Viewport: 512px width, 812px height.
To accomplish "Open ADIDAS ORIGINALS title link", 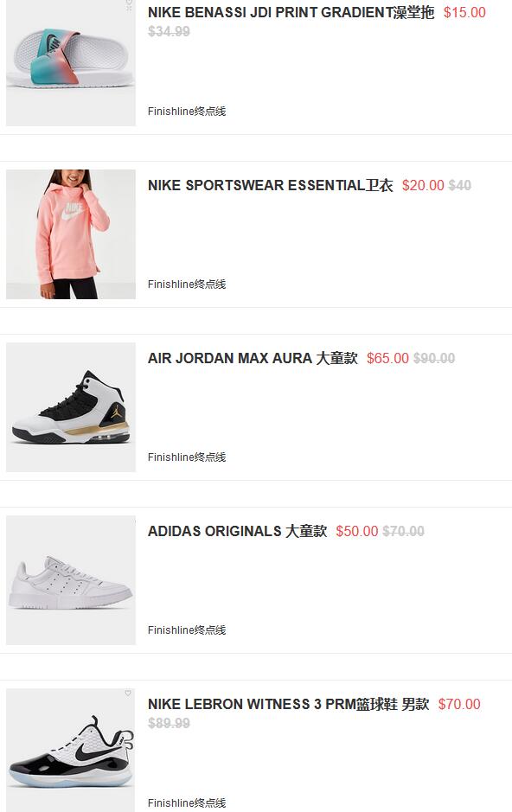I will coord(238,531).
